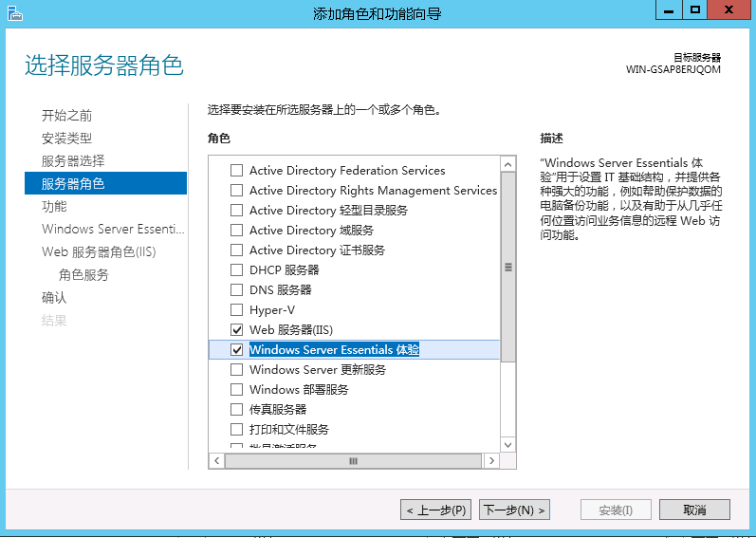Image resolution: width=756 pixels, height=538 pixels.
Task: Click roles list scroll left arrow
Action: pyautogui.click(x=217, y=461)
